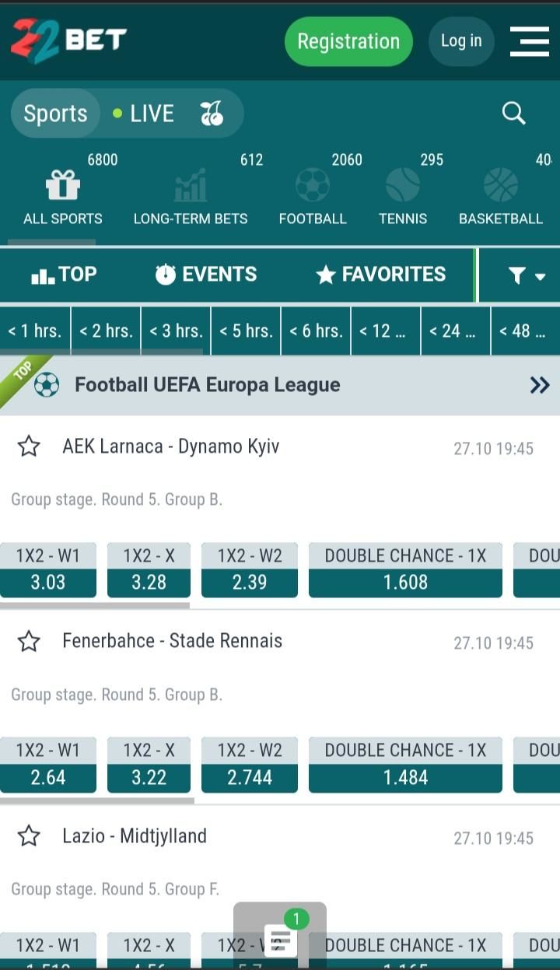560x970 pixels.
Task: Select the All Sports gift icon
Action: pos(63,186)
